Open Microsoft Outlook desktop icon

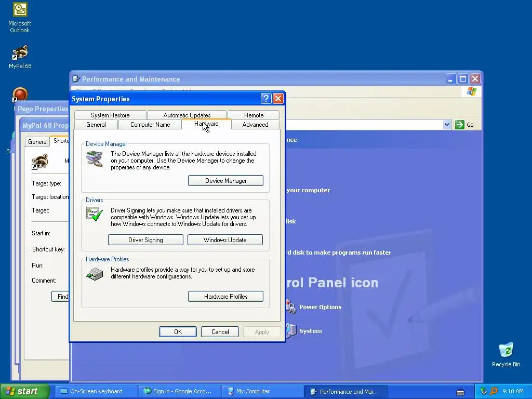(x=20, y=18)
